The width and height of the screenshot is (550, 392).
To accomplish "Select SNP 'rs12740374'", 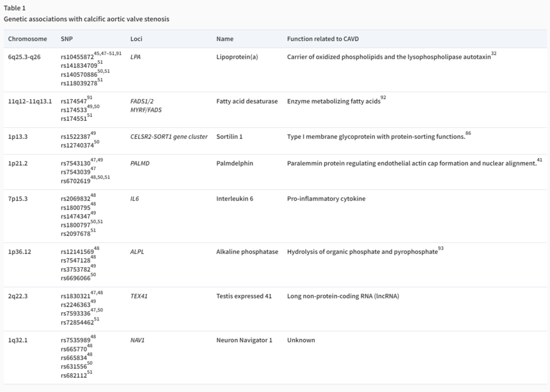I will [77, 146].
